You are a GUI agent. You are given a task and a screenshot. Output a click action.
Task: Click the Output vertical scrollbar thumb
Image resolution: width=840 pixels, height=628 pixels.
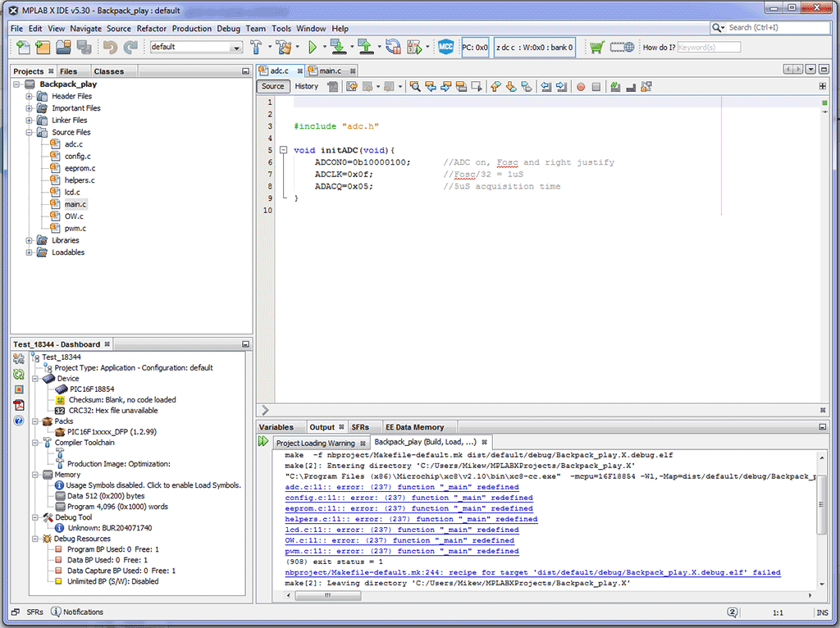coord(821,505)
